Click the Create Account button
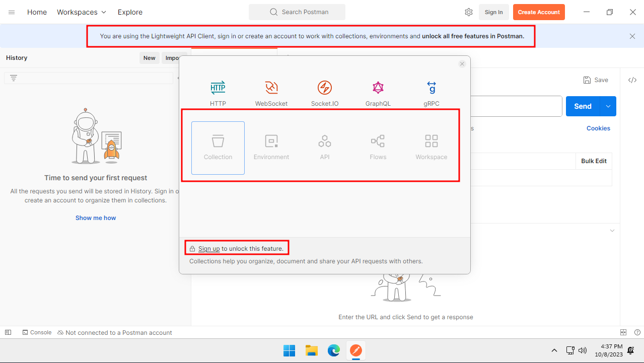 tap(539, 12)
